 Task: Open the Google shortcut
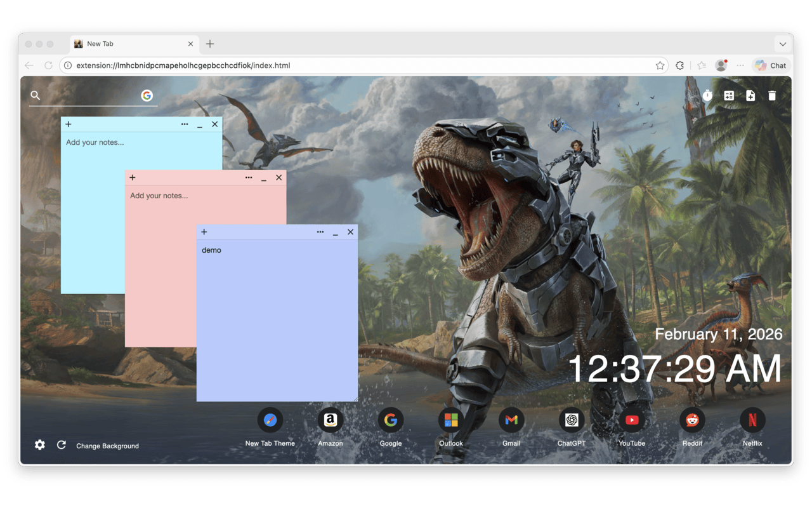pyautogui.click(x=391, y=420)
